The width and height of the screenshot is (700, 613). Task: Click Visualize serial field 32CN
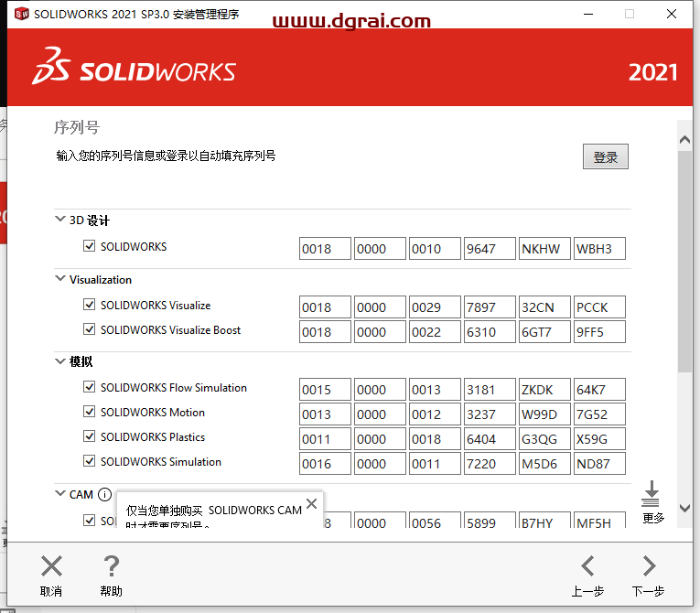544,307
